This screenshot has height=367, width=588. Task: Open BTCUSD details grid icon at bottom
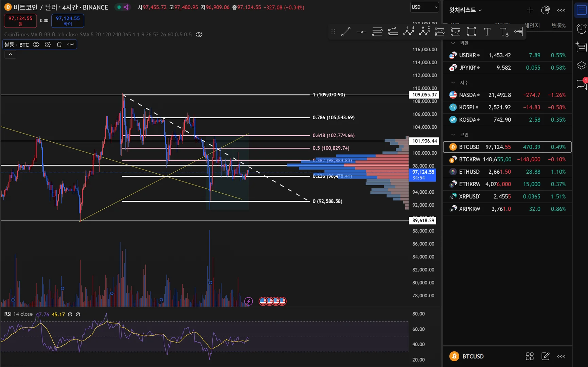click(530, 356)
